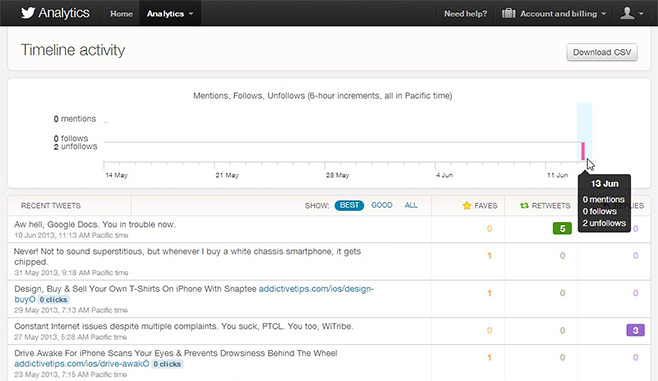Viewport: 658px width, 381px height.
Task: Click the 0 clicks badge on Drive Awake tweet
Action: 167,364
